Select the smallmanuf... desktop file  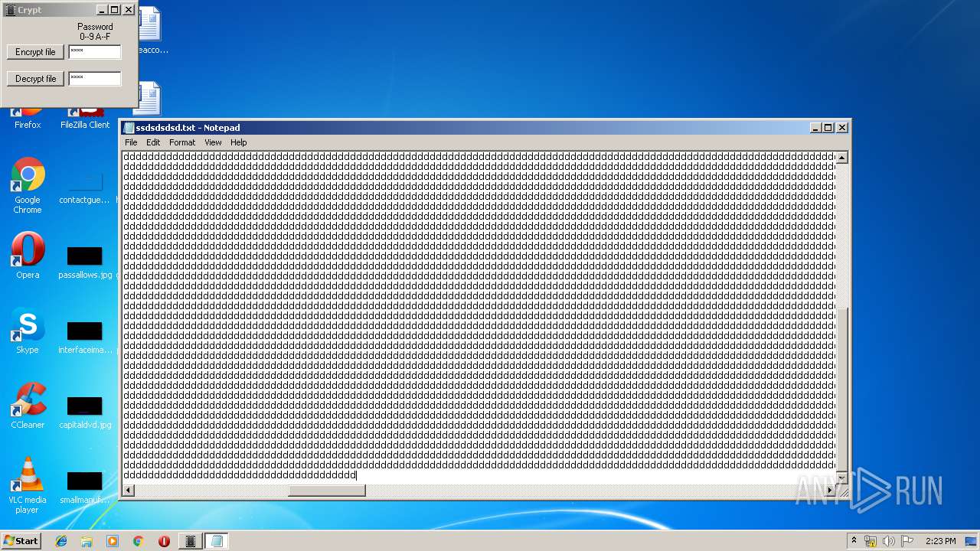pyautogui.click(x=85, y=487)
